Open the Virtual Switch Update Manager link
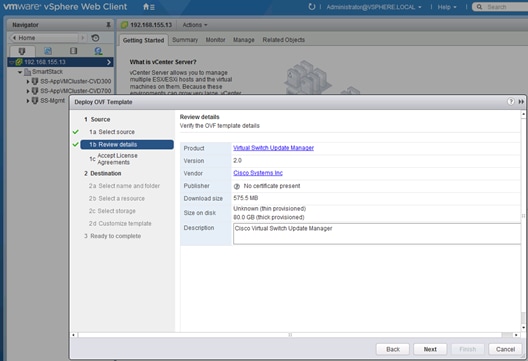The width and height of the screenshot is (528, 361). click(x=273, y=148)
